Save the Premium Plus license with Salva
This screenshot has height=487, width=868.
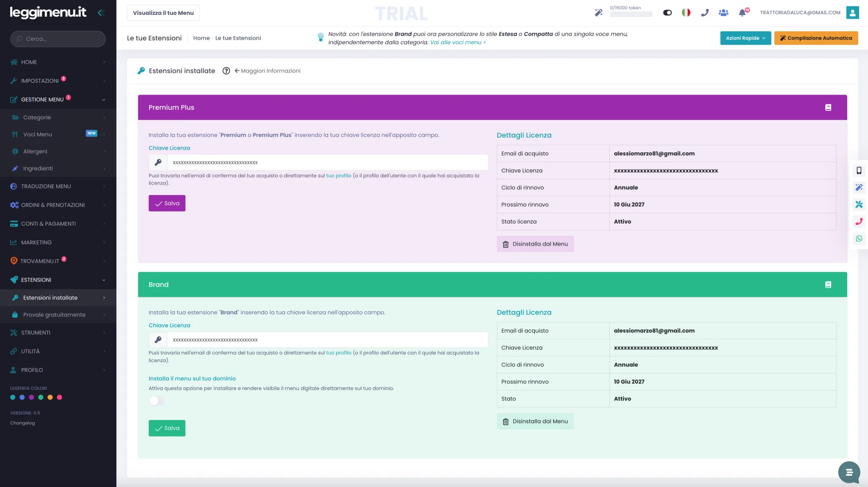[167, 203]
